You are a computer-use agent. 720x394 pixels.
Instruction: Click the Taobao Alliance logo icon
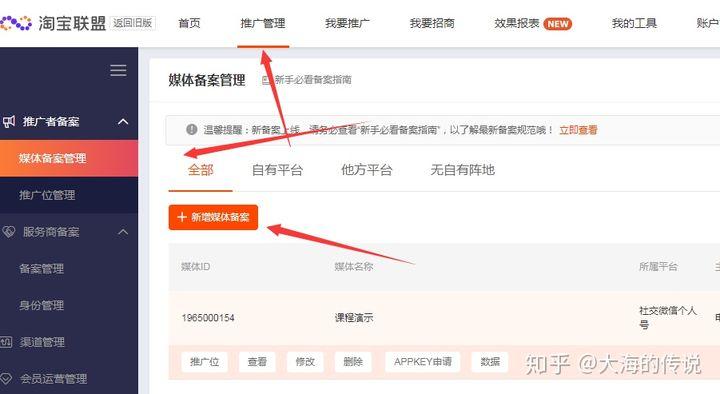[16, 23]
